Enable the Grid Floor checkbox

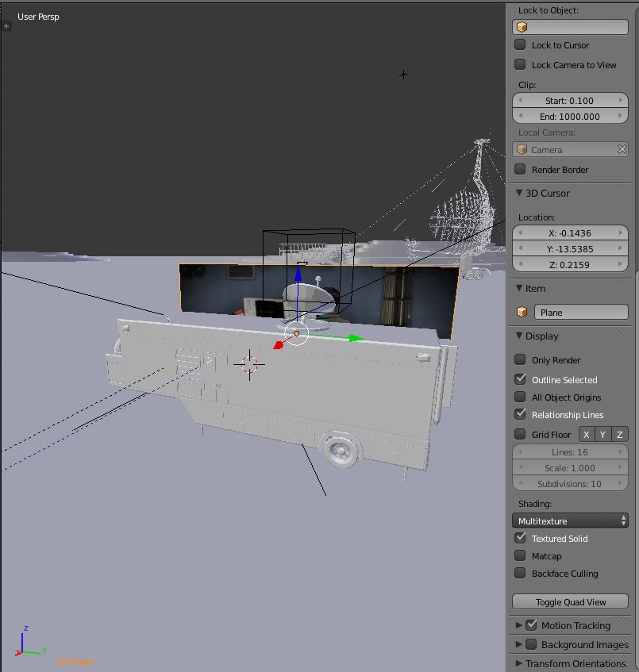click(x=520, y=434)
